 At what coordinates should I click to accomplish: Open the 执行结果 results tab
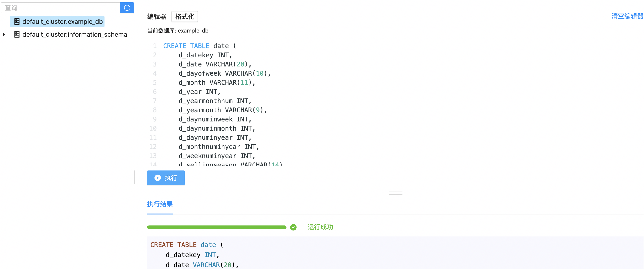click(x=160, y=204)
